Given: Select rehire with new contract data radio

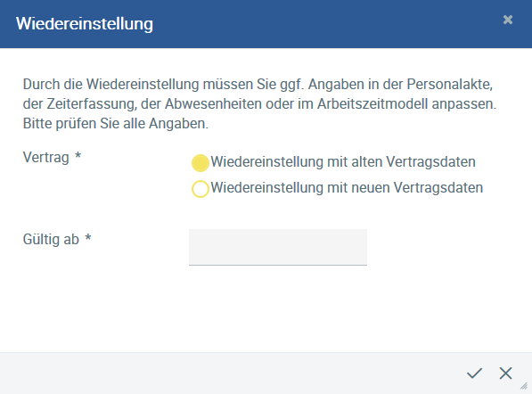Looking at the screenshot, I should click(201, 189).
